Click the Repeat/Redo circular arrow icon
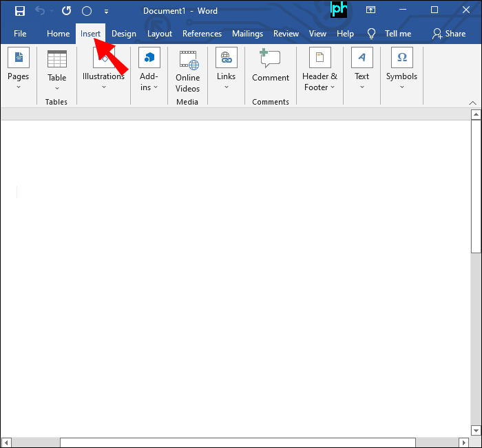The image size is (482, 448). click(x=66, y=11)
